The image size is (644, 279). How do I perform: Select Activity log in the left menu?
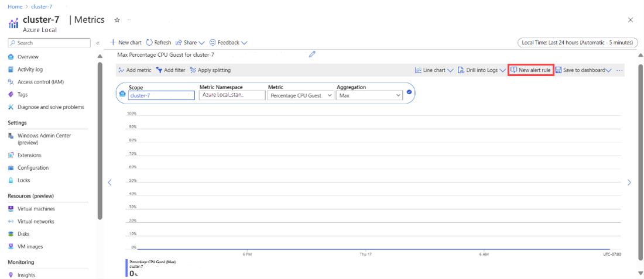[30, 70]
